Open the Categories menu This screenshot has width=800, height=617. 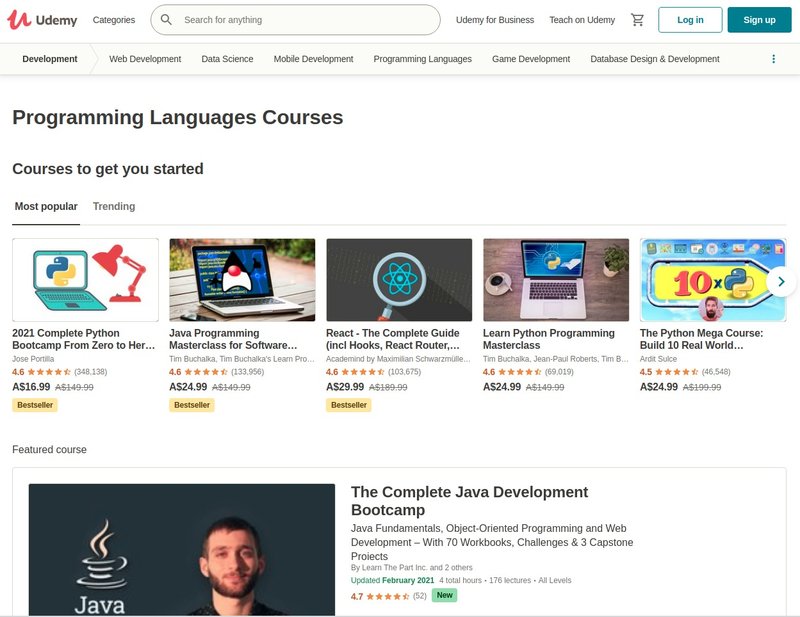114,20
